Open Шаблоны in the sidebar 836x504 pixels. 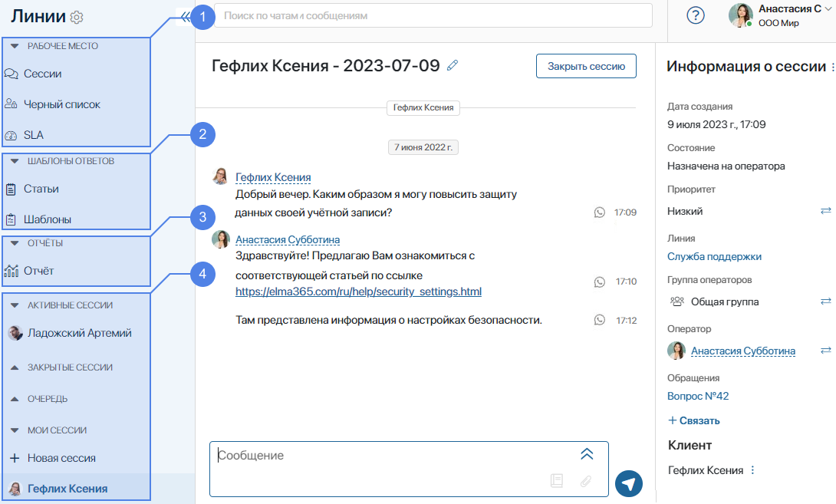[46, 220]
